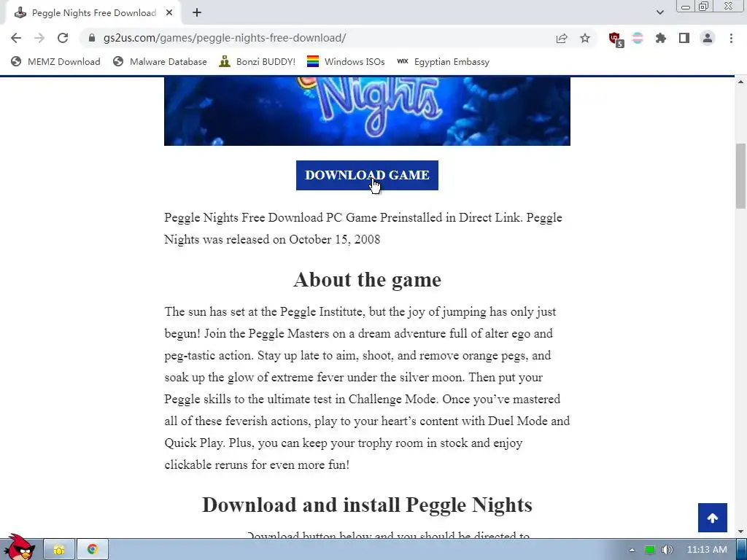The image size is (747, 560).
Task: Open the Egyptian Embassy bookmark
Action: coord(444,61)
